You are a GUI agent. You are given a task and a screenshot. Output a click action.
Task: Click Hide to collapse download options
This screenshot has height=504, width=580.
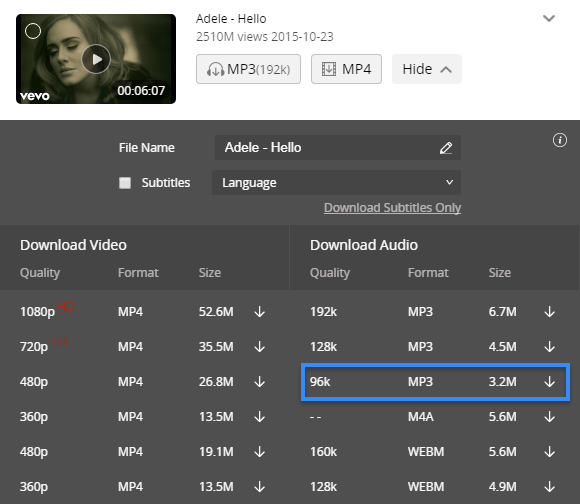(427, 69)
